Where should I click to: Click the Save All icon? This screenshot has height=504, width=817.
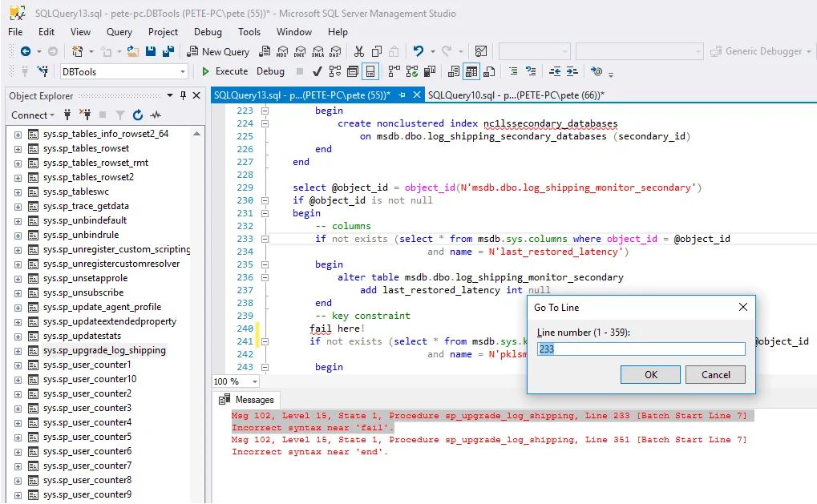tap(168, 51)
